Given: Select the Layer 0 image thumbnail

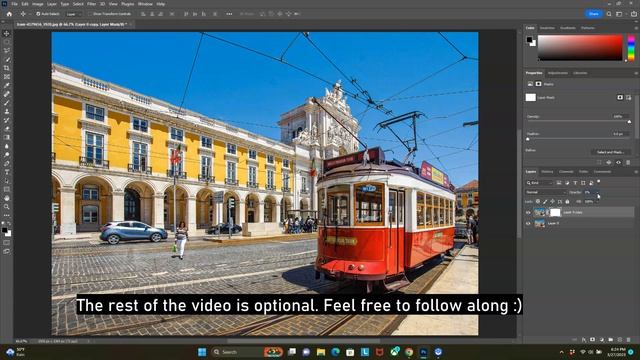Looking at the screenshot, I should 540,224.
